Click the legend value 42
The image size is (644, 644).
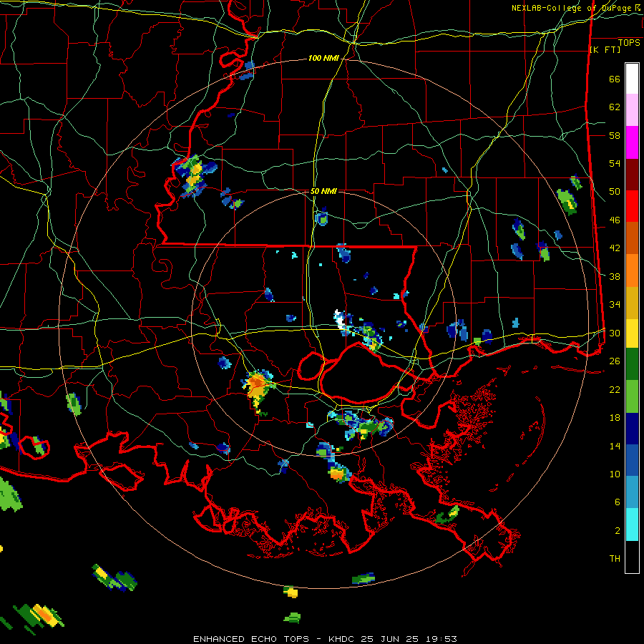[615, 248]
